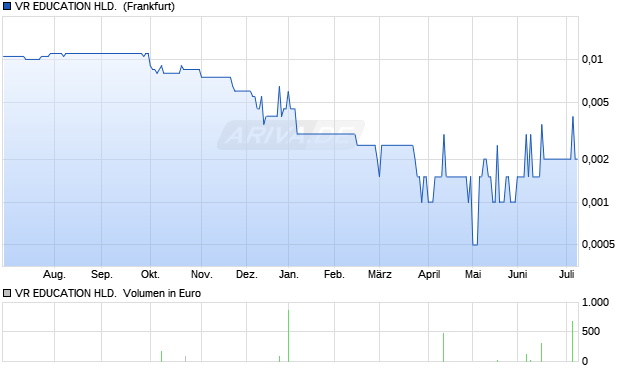The width and height of the screenshot is (620, 371).
Task: Select the Jan. month label
Action: 289,274
